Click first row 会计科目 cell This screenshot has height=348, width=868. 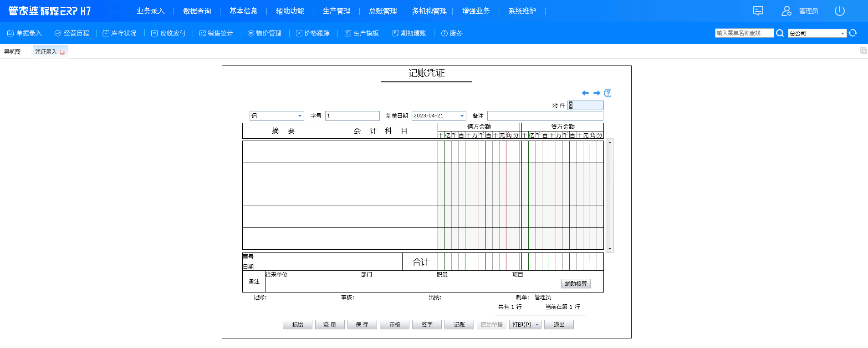click(x=381, y=151)
